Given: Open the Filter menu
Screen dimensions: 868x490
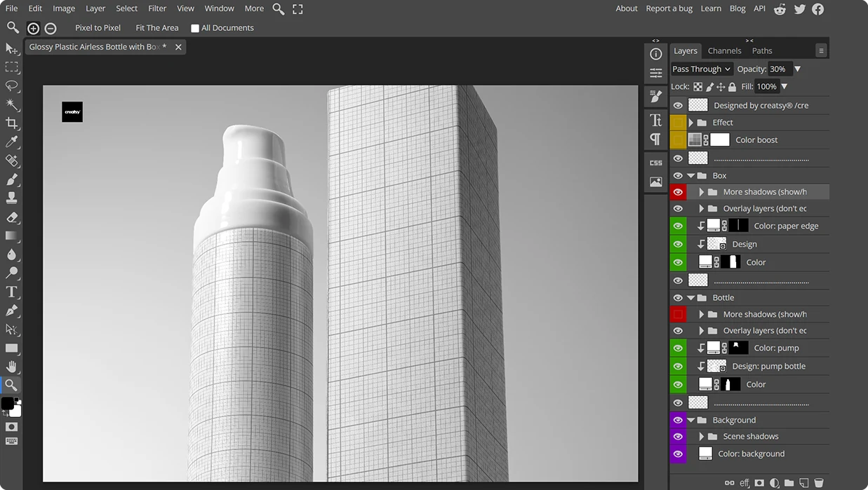Looking at the screenshot, I should point(157,8).
